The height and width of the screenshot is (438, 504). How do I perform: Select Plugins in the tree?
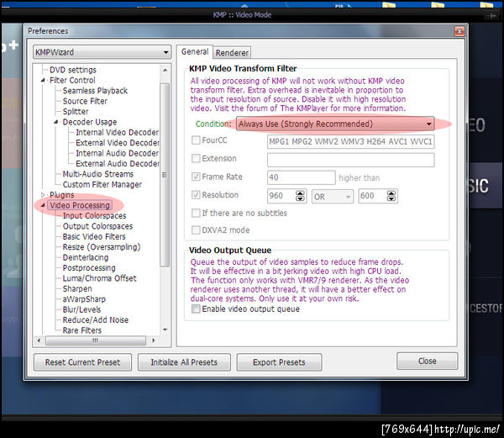click(61, 195)
